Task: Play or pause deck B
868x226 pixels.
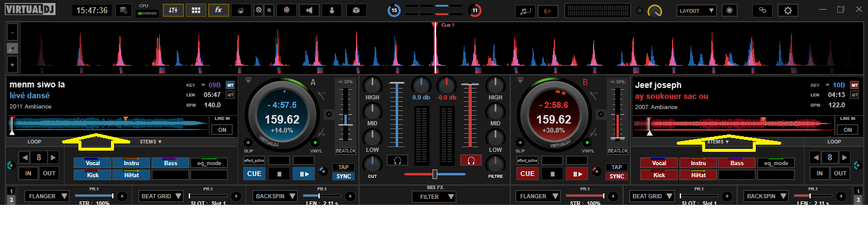Action: (577, 174)
